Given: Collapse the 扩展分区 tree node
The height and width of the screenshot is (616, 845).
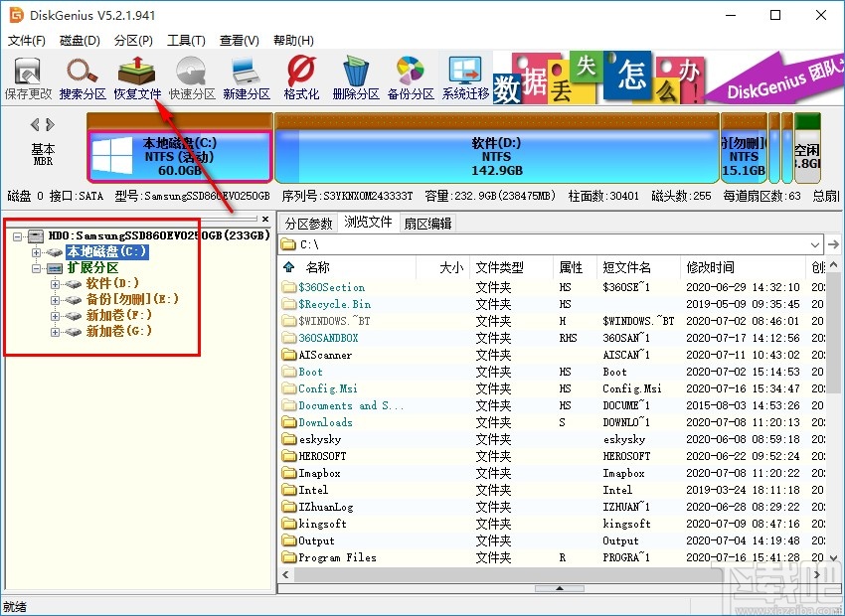Looking at the screenshot, I should (36, 268).
